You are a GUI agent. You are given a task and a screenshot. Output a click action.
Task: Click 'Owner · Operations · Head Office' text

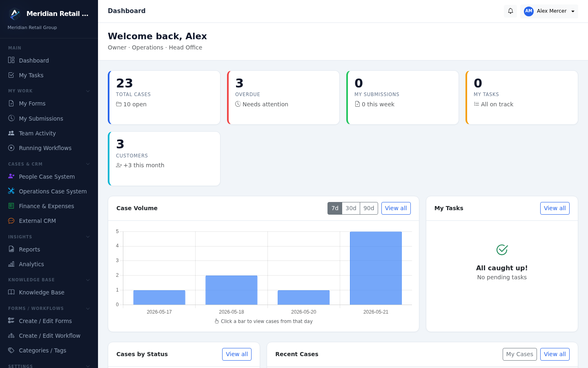pyautogui.click(x=155, y=47)
